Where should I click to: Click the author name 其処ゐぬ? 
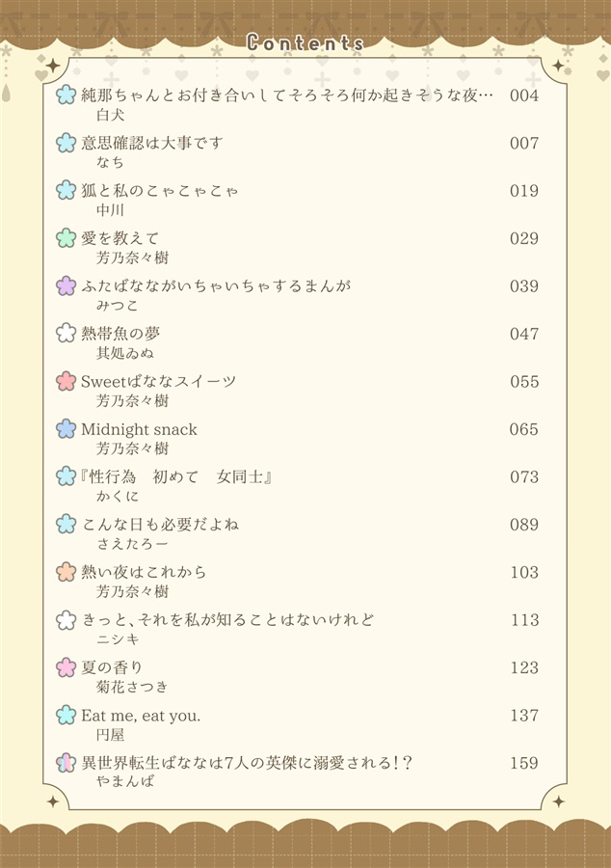[x=125, y=353]
